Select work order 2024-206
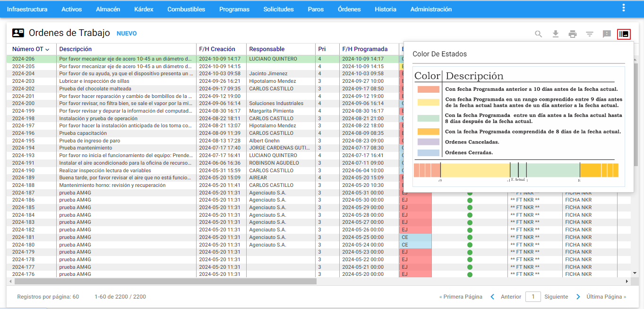Image resolution: width=644 pixels, height=309 pixels. point(23,59)
